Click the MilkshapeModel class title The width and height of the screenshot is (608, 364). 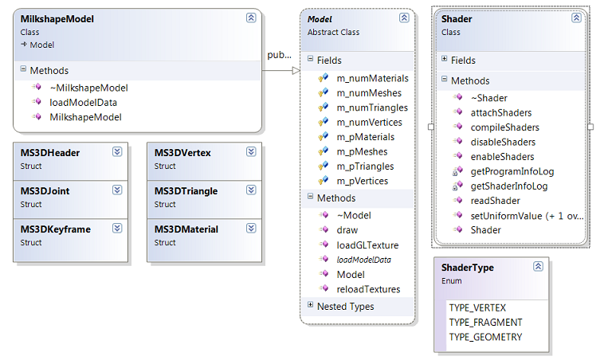pyautogui.click(x=57, y=18)
